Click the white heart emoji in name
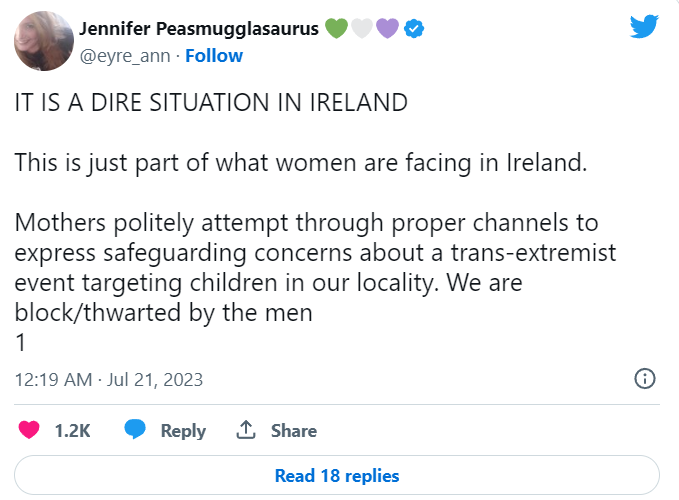 (x=362, y=29)
